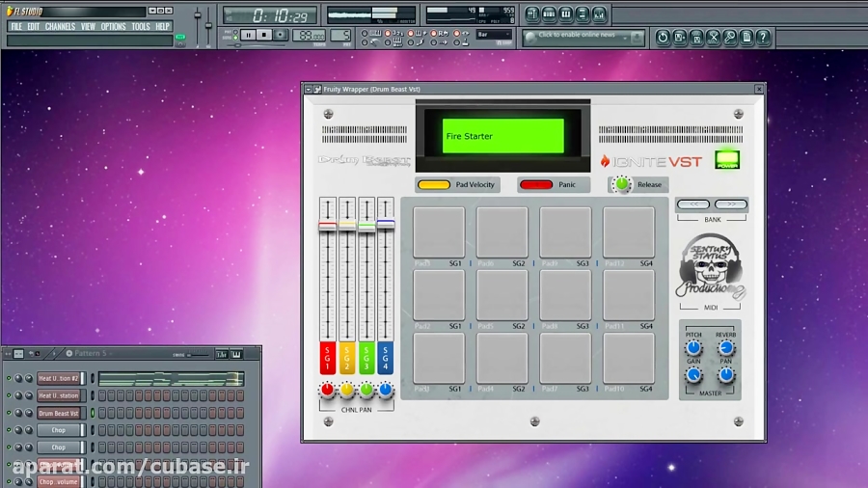Toggle the green Power button on Drum Beast
This screenshot has width=868, height=488.
[727, 159]
